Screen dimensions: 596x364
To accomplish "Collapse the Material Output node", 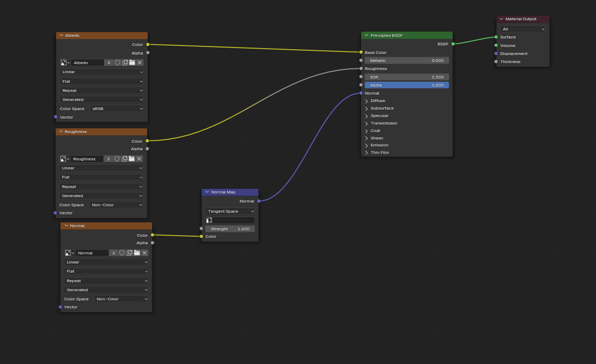I will click(501, 19).
